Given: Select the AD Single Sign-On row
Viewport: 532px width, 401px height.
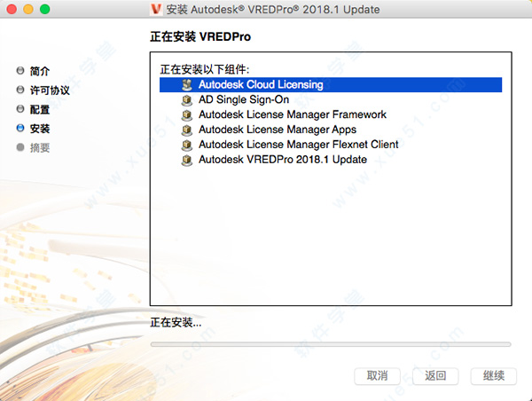Looking at the screenshot, I should tap(331, 100).
